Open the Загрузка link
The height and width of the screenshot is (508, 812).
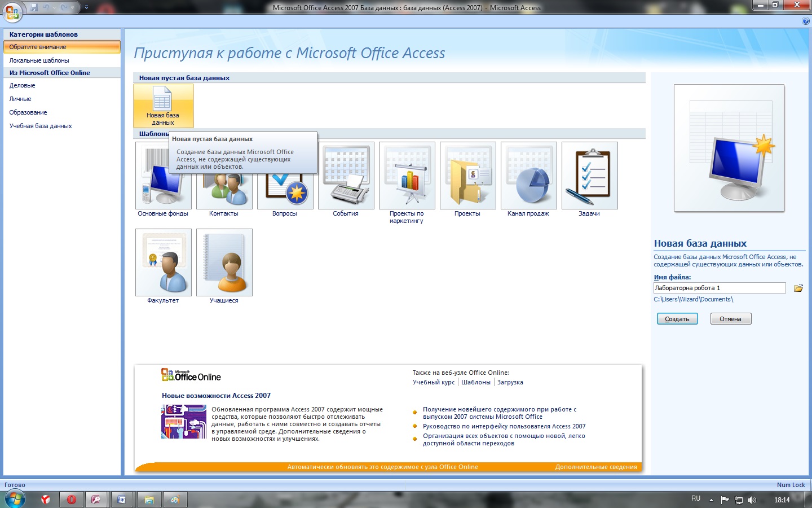[x=510, y=382]
